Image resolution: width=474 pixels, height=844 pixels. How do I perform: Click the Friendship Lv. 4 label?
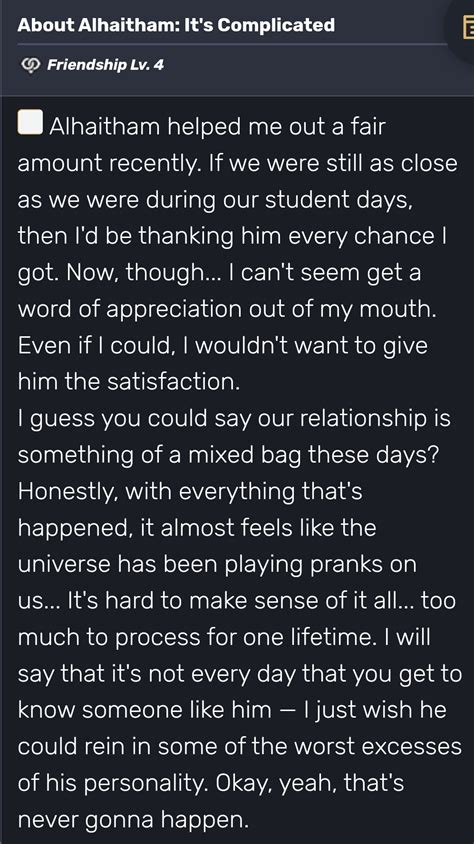tap(105, 66)
